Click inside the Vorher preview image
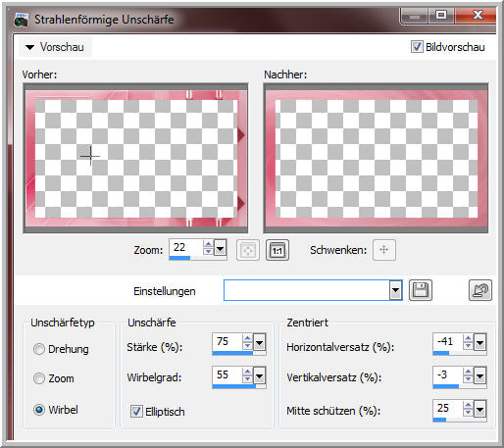 tap(136, 159)
